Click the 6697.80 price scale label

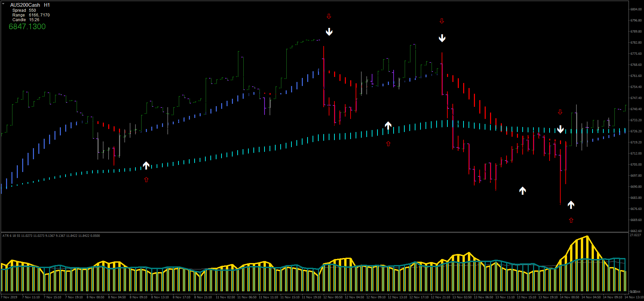[x=636, y=176]
